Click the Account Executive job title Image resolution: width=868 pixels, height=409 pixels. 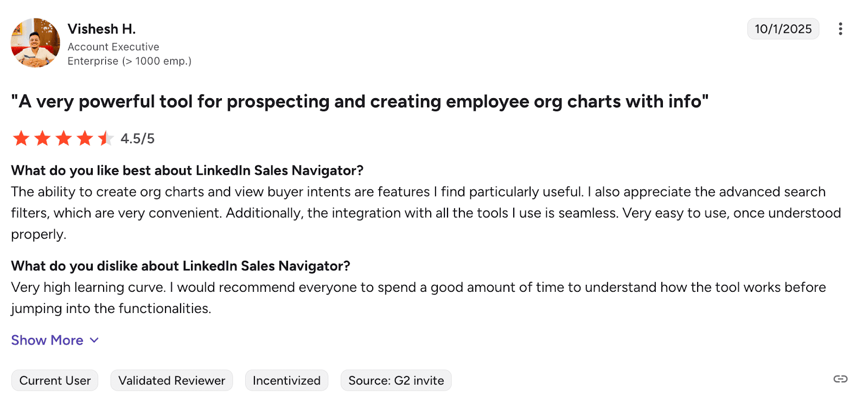[113, 47]
